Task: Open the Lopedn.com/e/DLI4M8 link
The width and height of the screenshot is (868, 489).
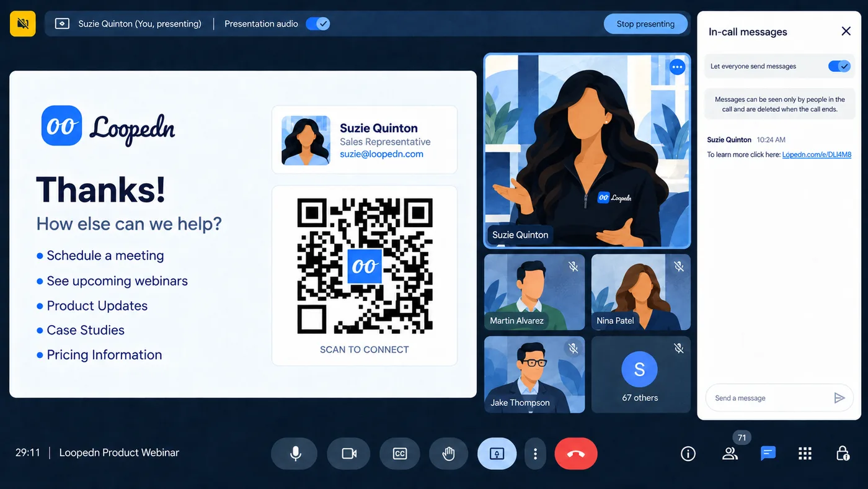Action: click(x=817, y=155)
